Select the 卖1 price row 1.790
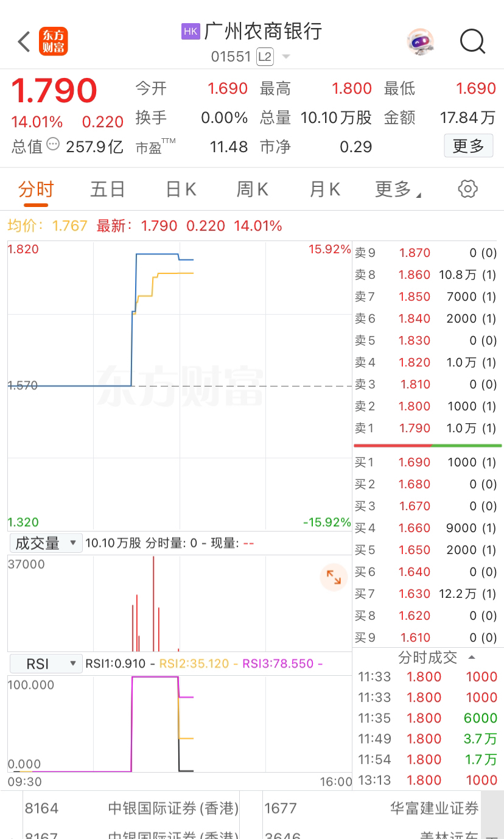This screenshot has height=839, width=504. pos(426,428)
